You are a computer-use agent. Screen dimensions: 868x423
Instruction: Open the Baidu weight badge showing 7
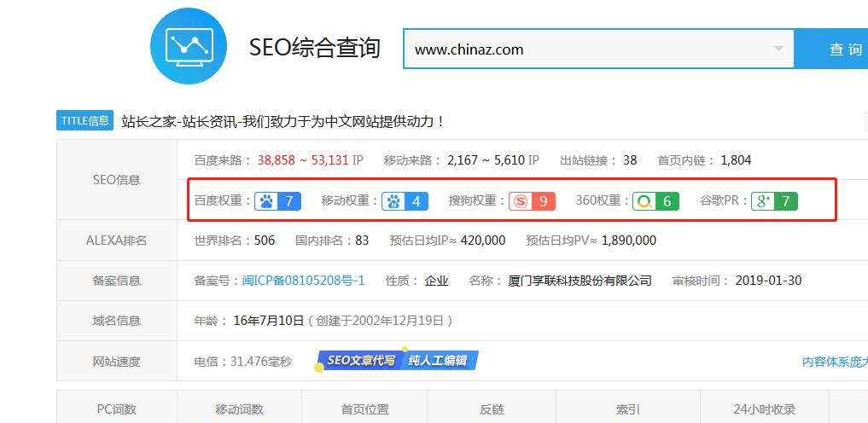pos(278,201)
